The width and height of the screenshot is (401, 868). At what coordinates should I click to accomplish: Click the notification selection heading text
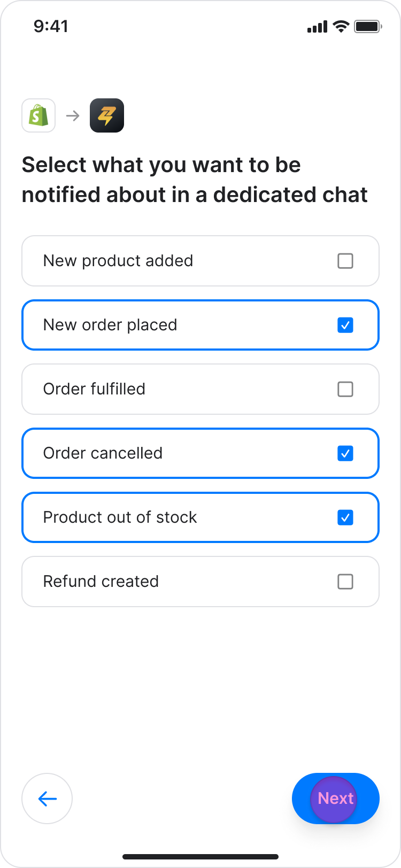coord(195,180)
